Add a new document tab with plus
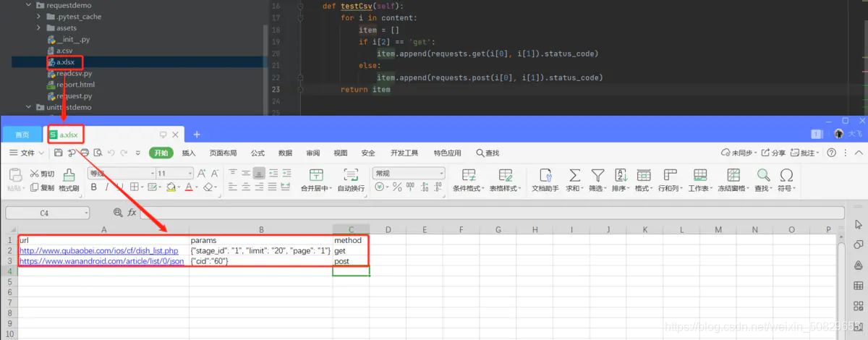868x340 pixels. [197, 135]
